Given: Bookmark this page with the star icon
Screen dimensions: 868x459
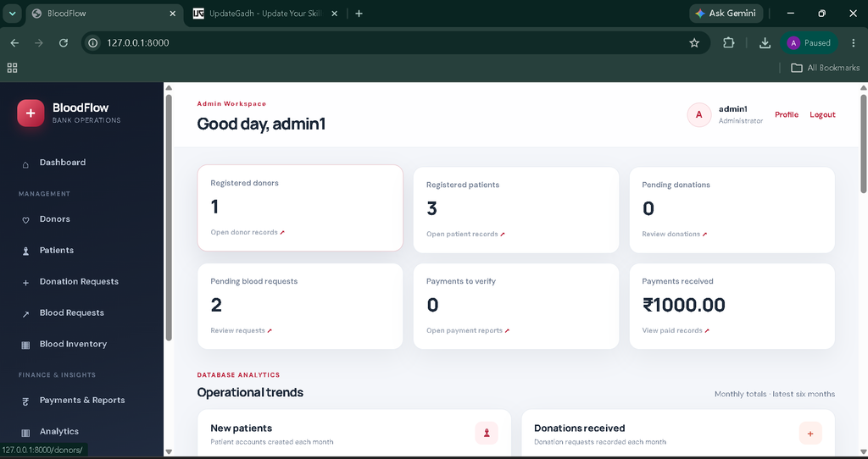Looking at the screenshot, I should (694, 42).
